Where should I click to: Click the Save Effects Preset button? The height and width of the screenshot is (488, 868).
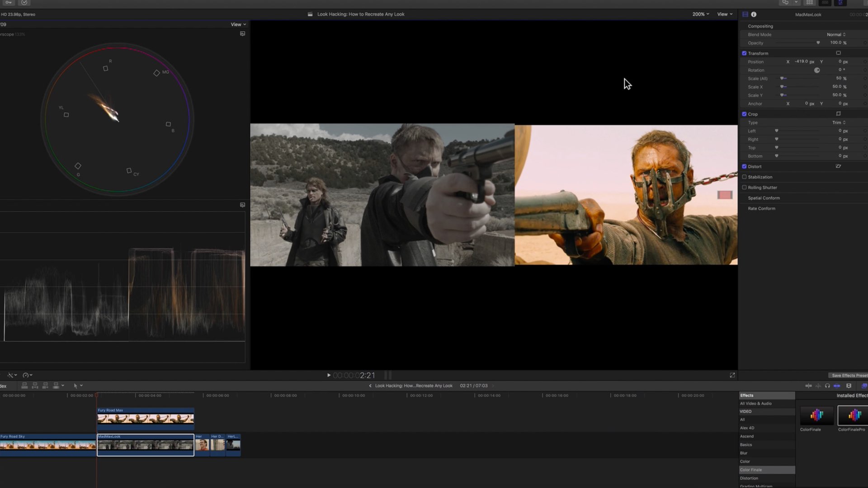pyautogui.click(x=849, y=375)
